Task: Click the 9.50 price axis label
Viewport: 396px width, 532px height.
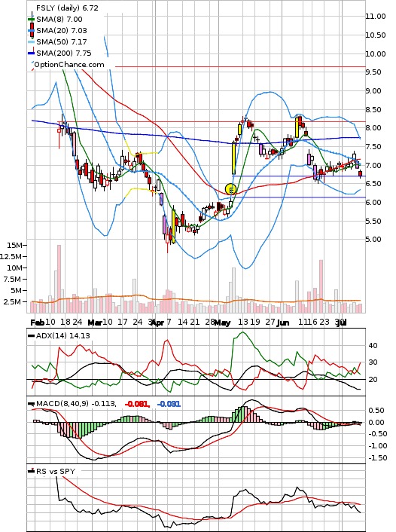Action: (376, 72)
